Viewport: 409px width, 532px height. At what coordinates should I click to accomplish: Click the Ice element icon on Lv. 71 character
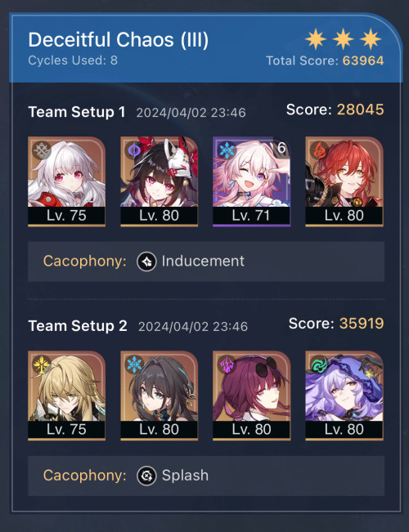(227, 150)
